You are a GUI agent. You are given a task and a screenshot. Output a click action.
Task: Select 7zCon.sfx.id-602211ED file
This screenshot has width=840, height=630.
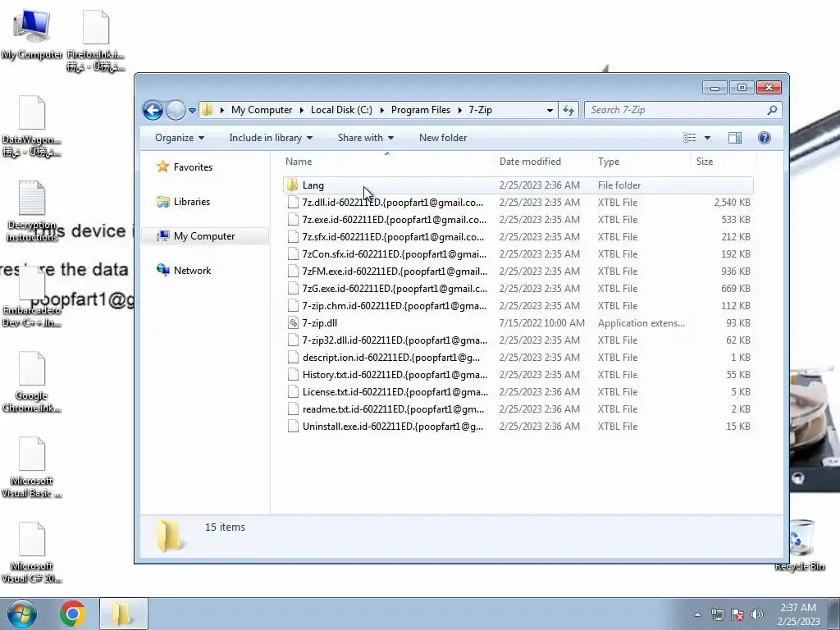click(x=518, y=254)
